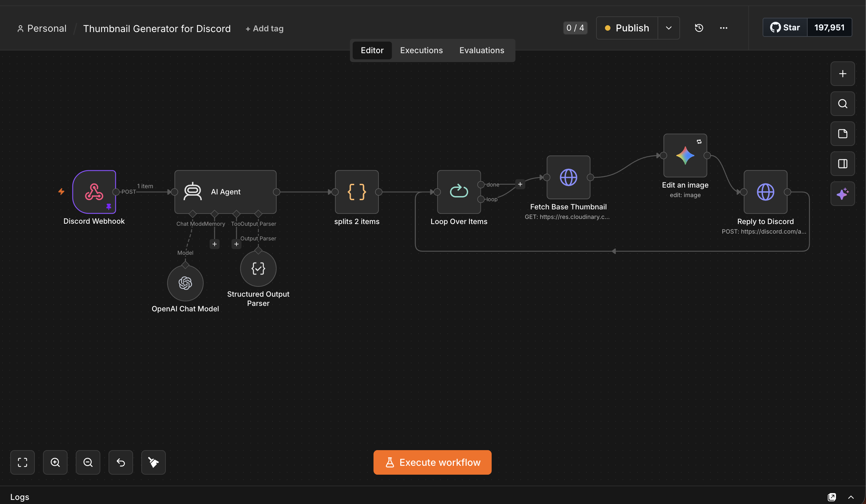Expand the Publish dropdown arrow
This screenshot has height=504, width=866.
pyautogui.click(x=668, y=28)
